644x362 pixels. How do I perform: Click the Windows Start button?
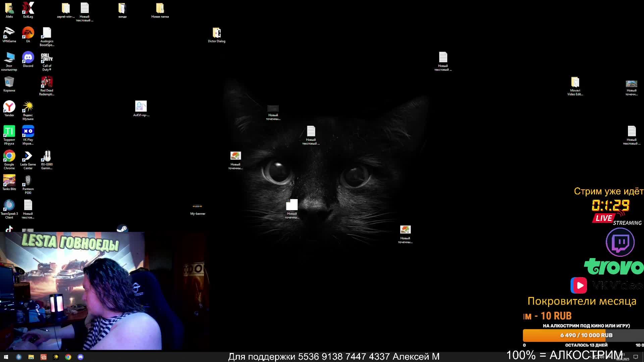(x=6, y=357)
